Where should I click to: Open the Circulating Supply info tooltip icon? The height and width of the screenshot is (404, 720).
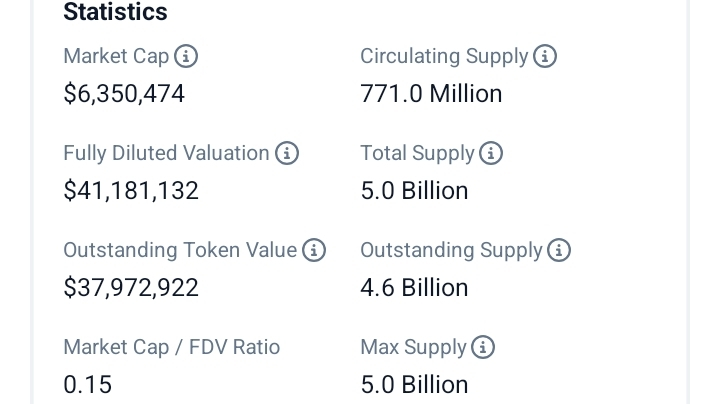tap(545, 56)
